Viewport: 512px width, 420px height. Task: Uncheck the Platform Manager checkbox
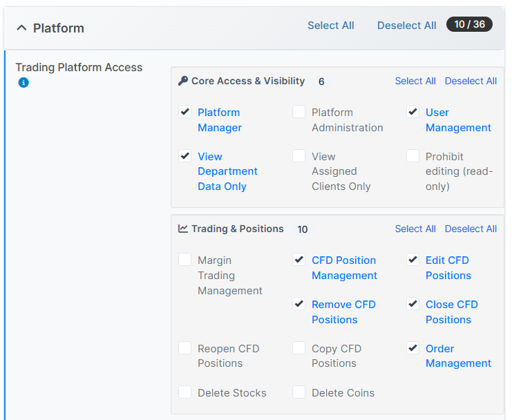(185, 112)
